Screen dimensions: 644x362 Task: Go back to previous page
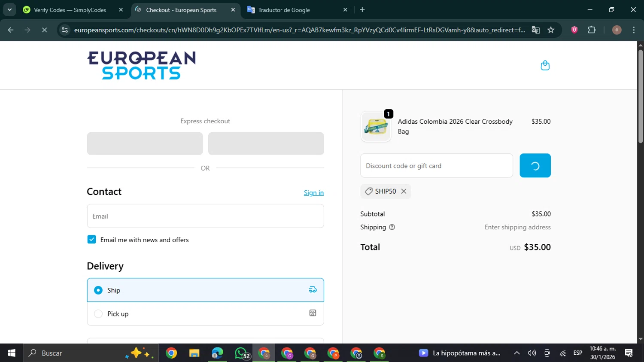tap(11, 30)
